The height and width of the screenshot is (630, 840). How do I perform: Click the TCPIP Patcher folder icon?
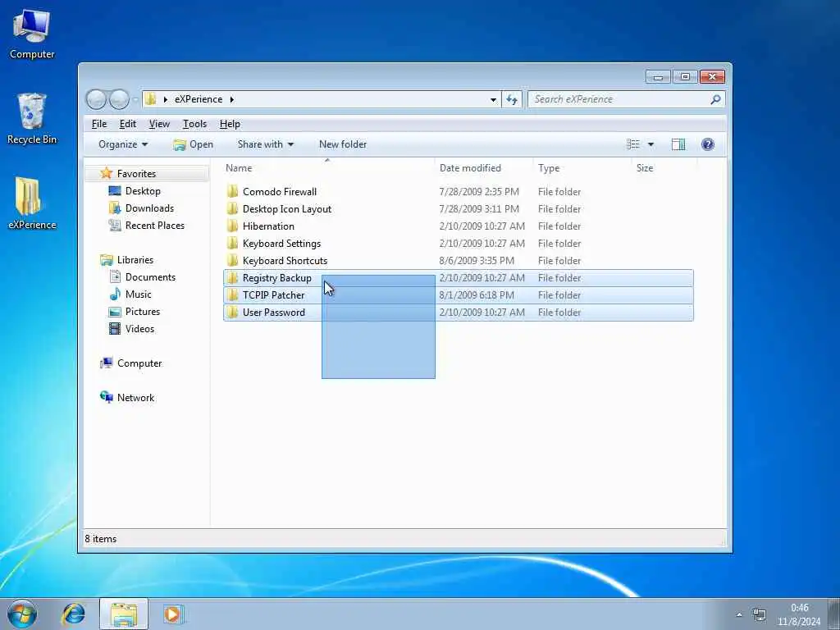pos(232,294)
